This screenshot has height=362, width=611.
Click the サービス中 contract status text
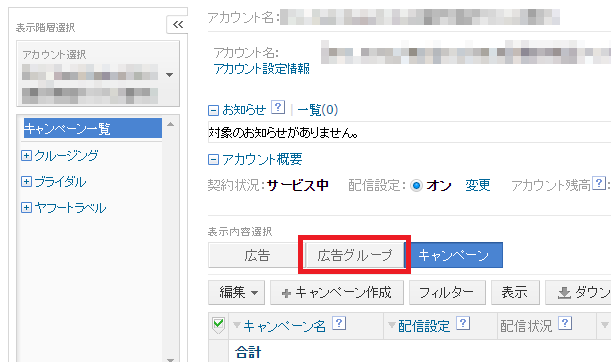[x=298, y=185]
